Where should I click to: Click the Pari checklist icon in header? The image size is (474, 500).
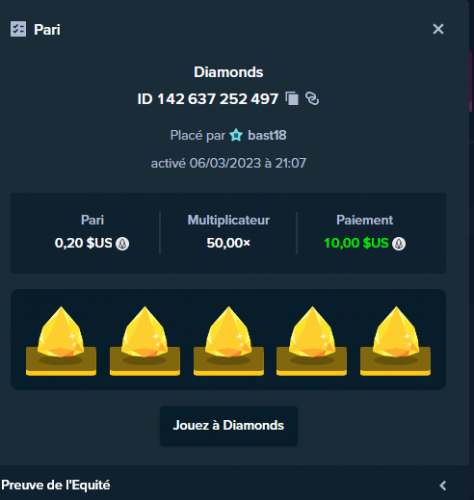click(x=18, y=29)
